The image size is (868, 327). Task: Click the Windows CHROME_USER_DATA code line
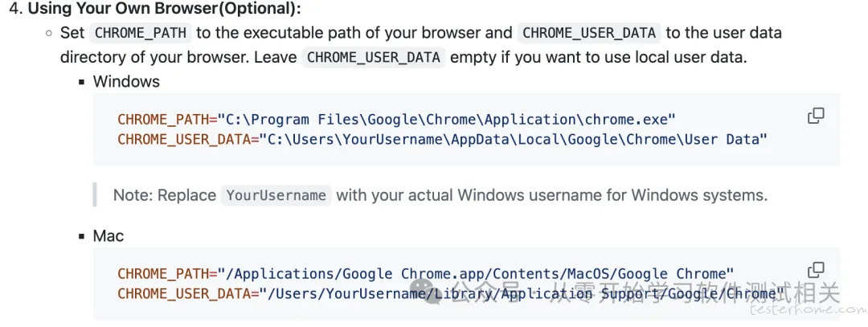(442, 140)
